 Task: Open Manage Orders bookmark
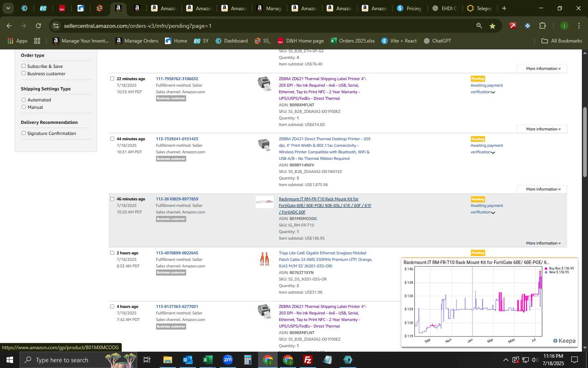click(137, 41)
